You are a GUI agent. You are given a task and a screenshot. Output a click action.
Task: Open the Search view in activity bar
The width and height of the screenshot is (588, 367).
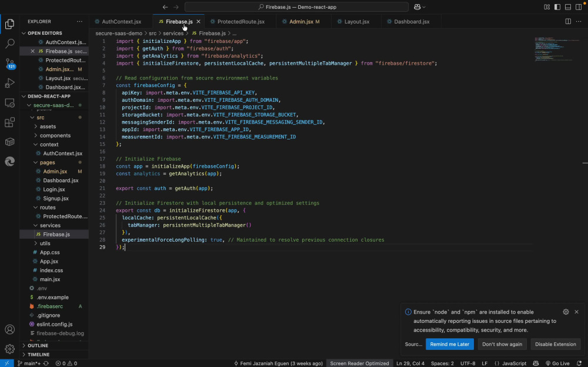coord(10,44)
